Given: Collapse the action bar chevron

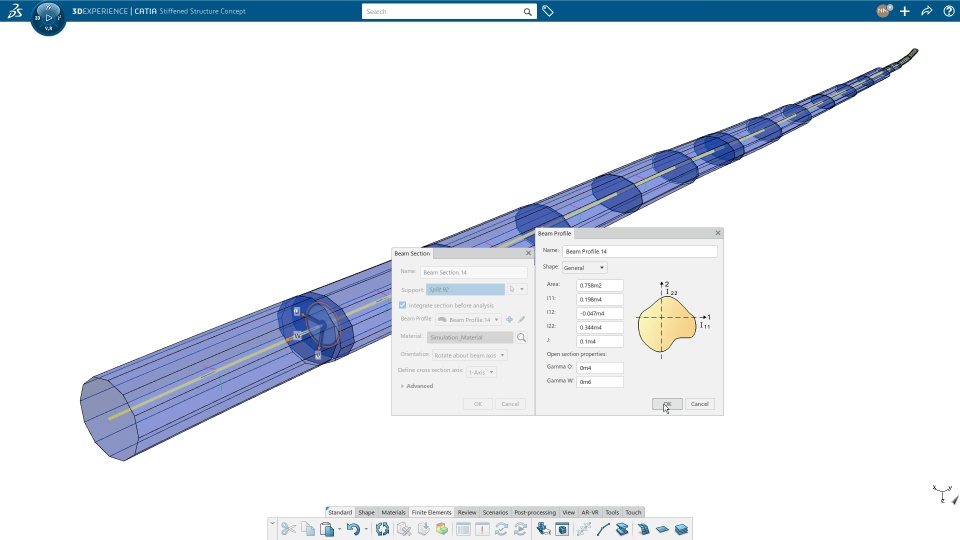Looking at the screenshot, I should click(x=272, y=523).
